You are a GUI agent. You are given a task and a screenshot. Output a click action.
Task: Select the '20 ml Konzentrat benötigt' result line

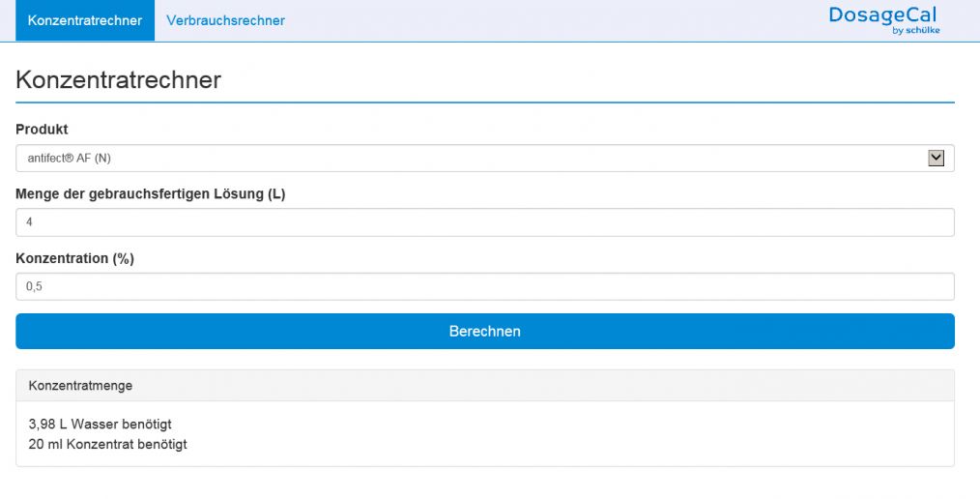[107, 445]
